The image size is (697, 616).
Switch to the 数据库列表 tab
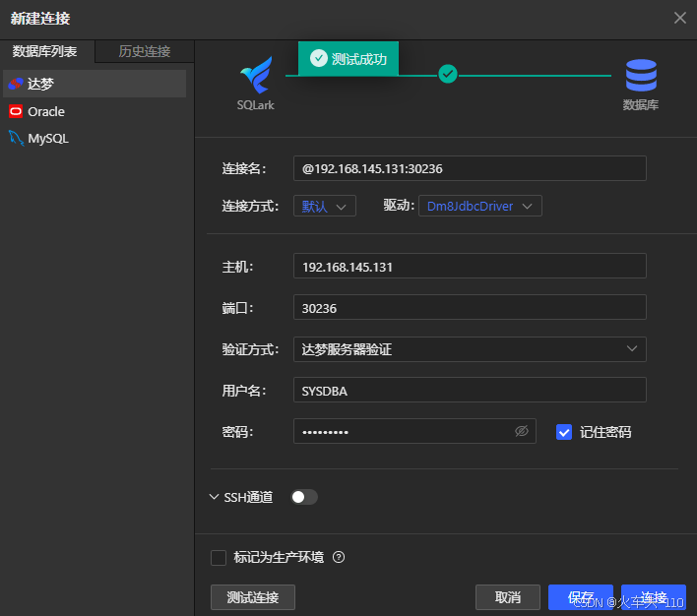tap(45, 51)
